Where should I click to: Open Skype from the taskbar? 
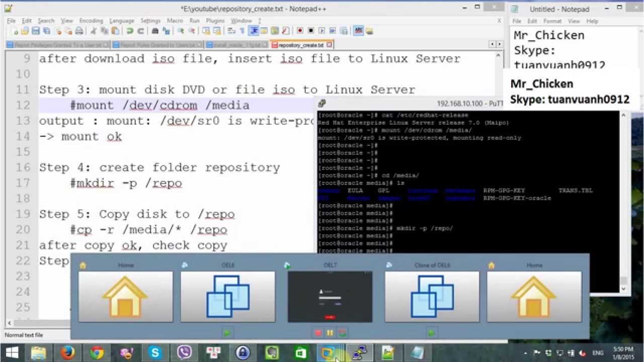155,352
